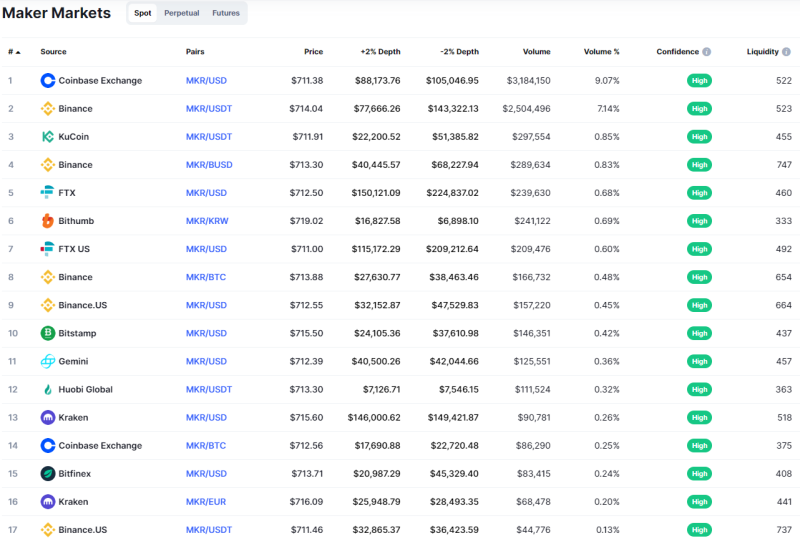
Task: Click the $711.38 price cell
Action: coord(307,81)
